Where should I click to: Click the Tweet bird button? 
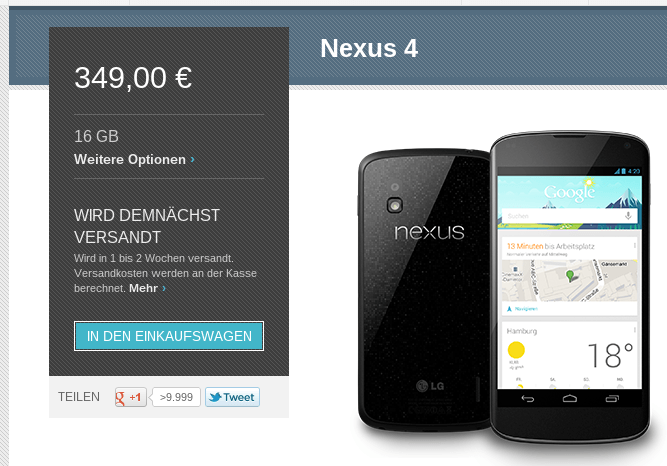click(x=232, y=397)
